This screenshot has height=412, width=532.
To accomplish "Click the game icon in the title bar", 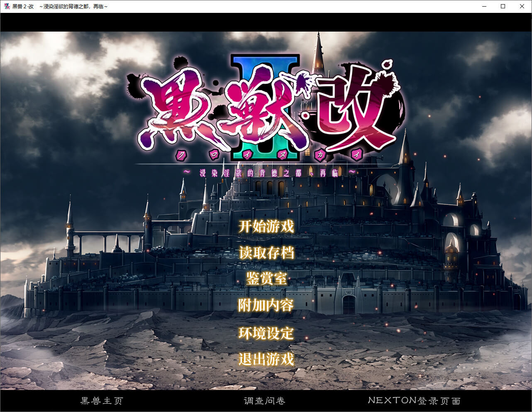I will pos(7,6).
